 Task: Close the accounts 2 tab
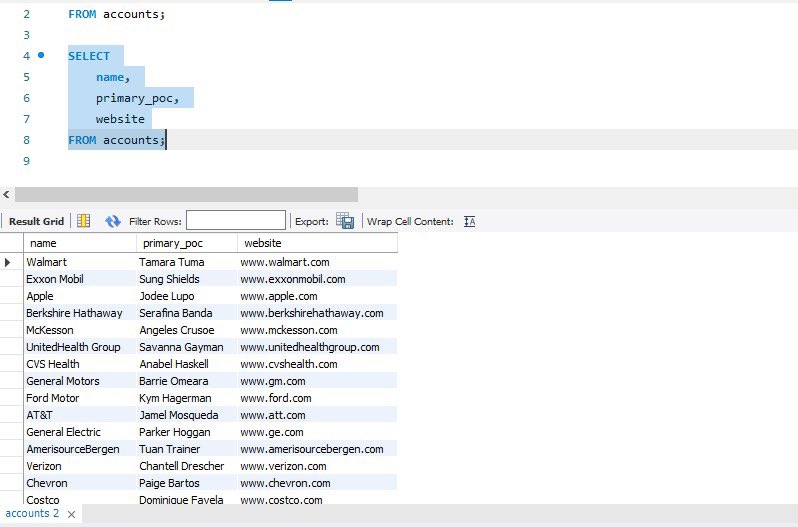pyautogui.click(x=72, y=514)
